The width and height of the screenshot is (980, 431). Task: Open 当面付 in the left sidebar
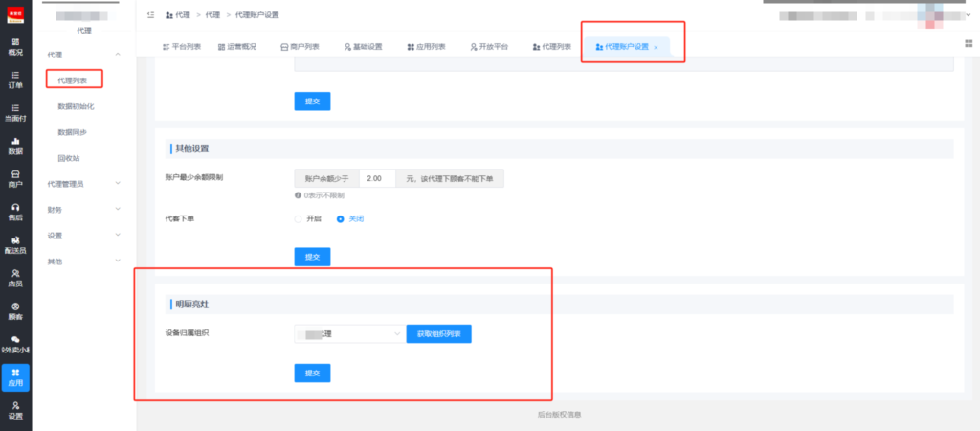(x=15, y=113)
